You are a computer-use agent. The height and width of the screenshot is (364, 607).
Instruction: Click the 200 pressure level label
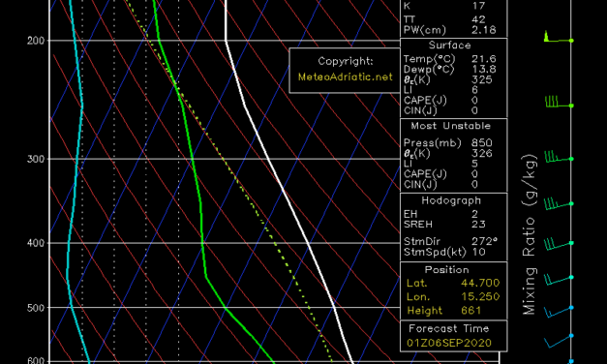click(x=36, y=41)
